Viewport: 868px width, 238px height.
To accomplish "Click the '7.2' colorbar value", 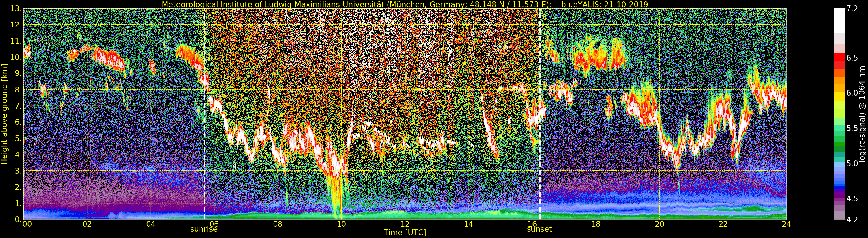I will [852, 9].
